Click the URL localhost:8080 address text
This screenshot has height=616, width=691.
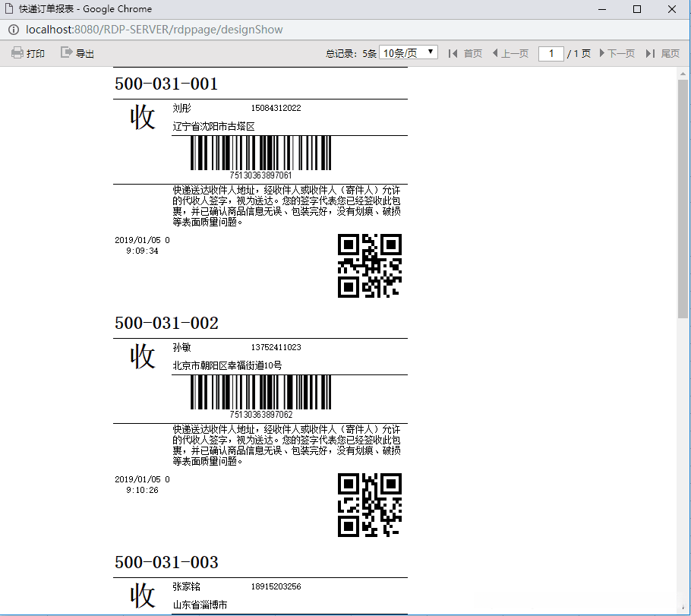154,30
